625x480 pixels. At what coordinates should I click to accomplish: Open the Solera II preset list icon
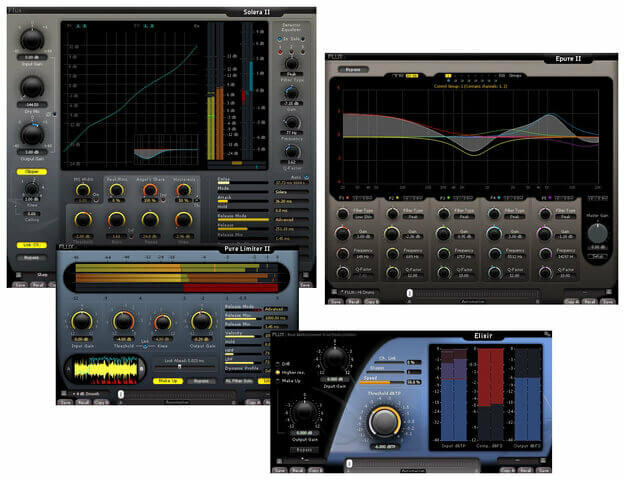18,275
